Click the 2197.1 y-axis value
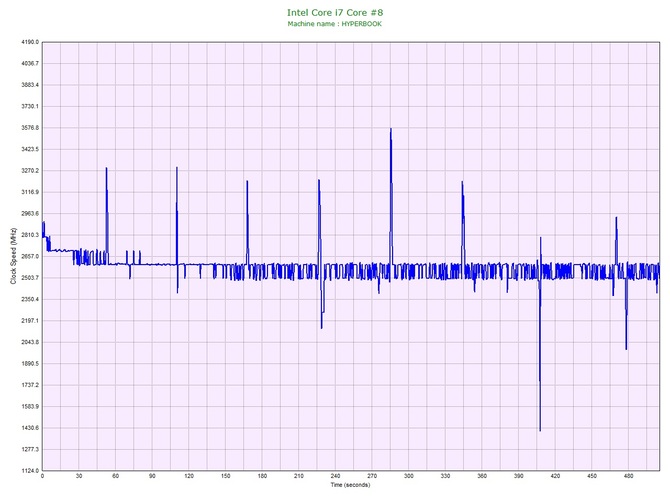The width and height of the screenshot is (670, 502). [30, 321]
